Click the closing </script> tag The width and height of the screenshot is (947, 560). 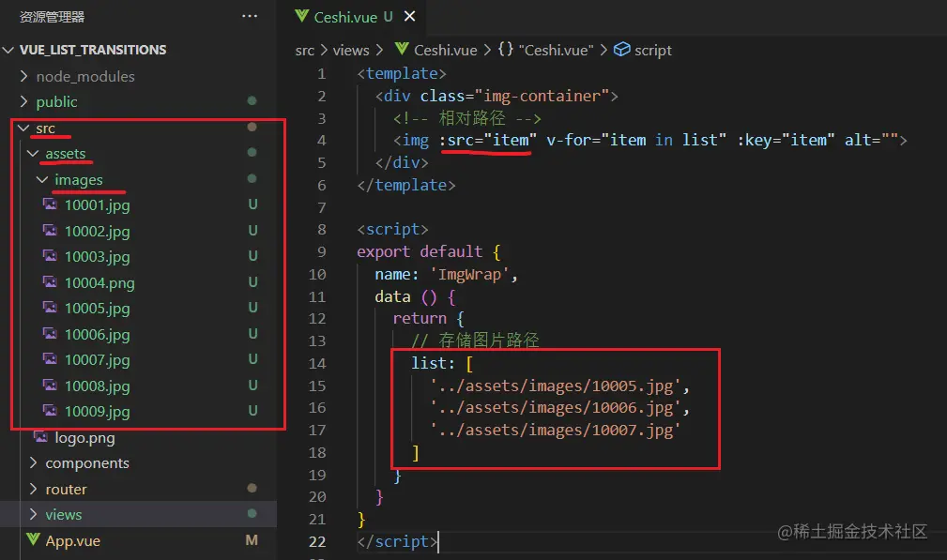point(396,542)
